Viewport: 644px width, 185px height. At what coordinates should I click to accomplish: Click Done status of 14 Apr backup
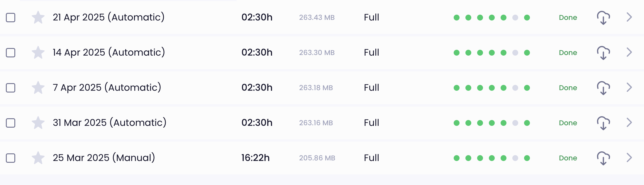[568, 53]
